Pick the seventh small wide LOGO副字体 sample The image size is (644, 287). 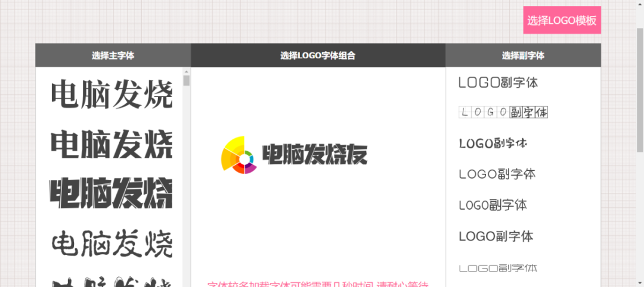[x=498, y=269]
